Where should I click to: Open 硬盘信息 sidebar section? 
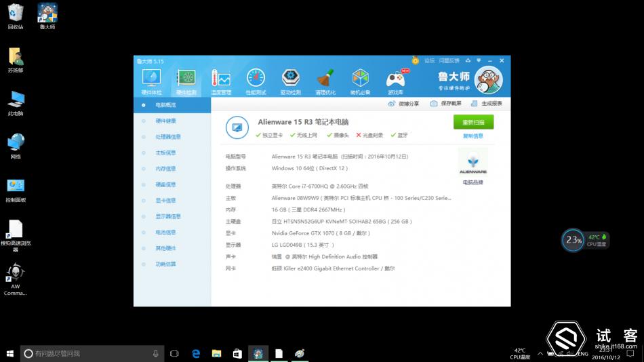[x=165, y=184]
